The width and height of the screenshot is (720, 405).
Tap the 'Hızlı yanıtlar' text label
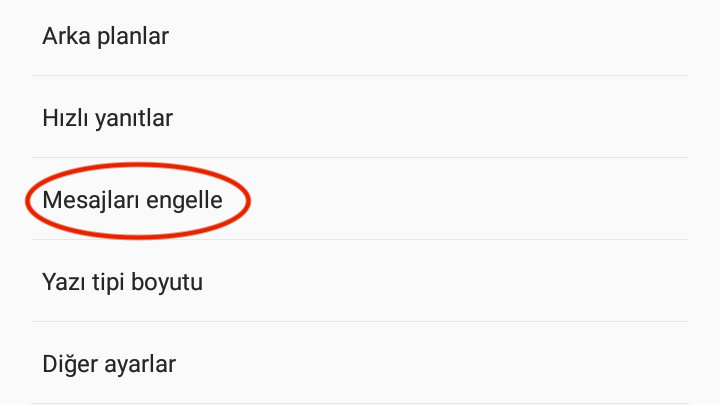coord(107,118)
